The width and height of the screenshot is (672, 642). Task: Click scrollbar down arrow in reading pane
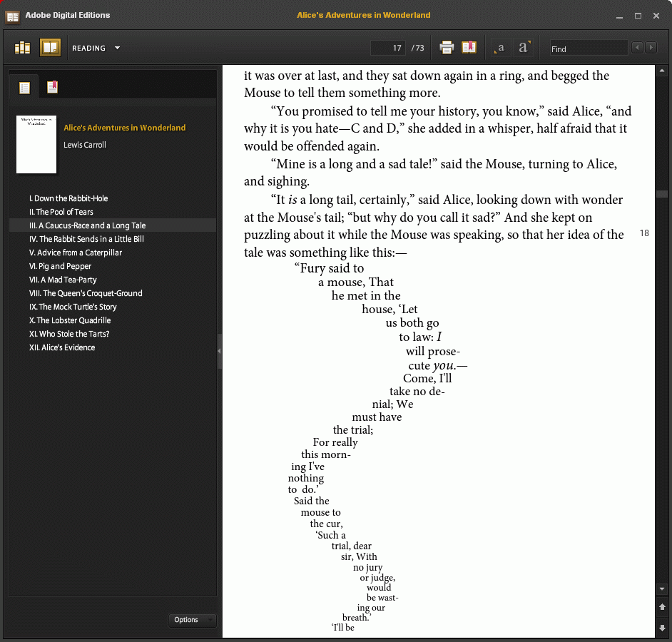[662, 589]
